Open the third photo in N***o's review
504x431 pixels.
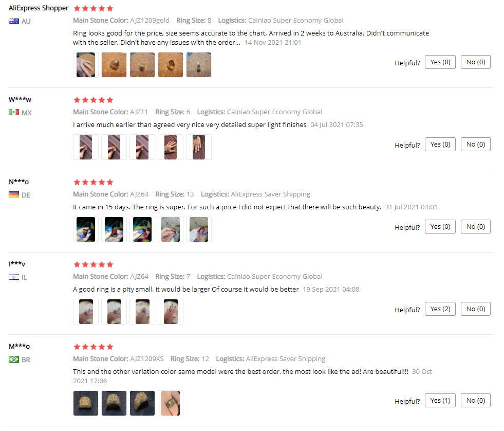pos(142,229)
